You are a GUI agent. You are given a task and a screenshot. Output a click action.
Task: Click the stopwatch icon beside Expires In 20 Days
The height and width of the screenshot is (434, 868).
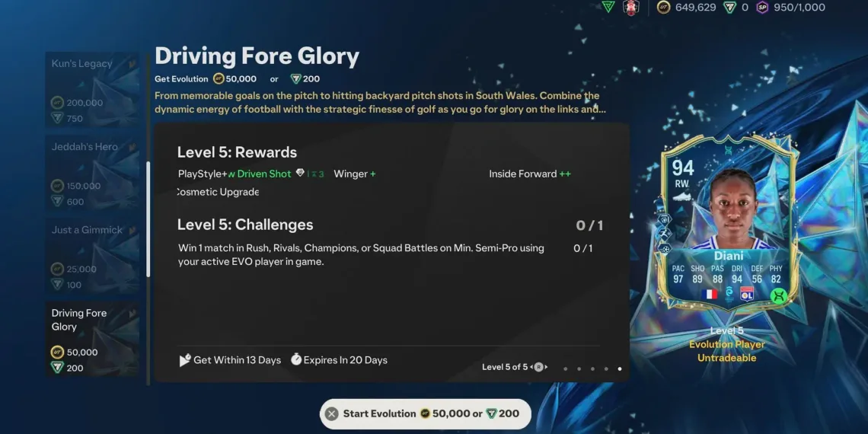296,360
